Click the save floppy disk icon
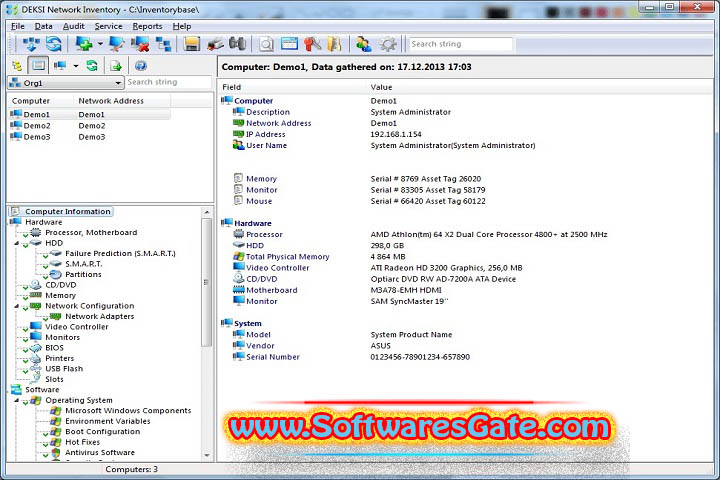The width and height of the screenshot is (720, 480). tap(191, 44)
